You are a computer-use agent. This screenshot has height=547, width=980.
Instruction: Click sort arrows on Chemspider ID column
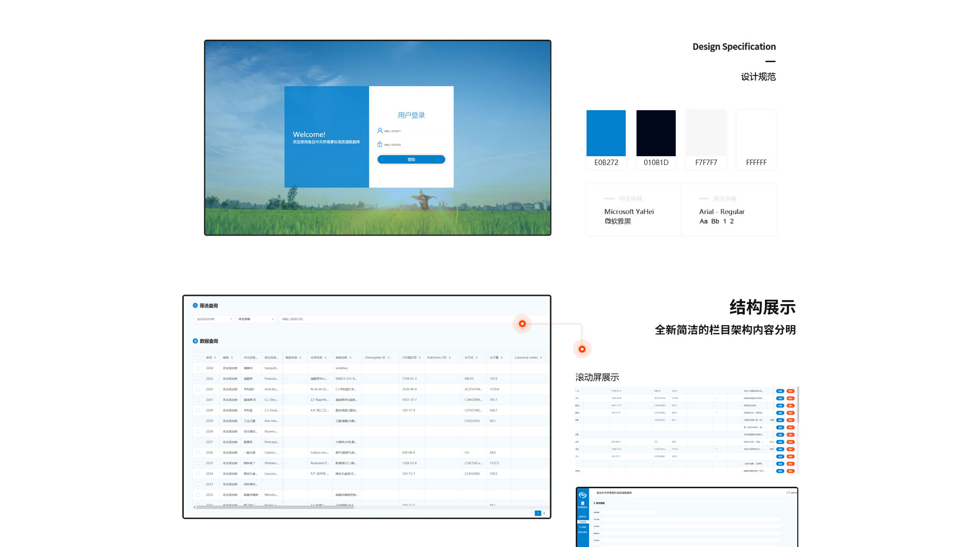[x=389, y=357]
